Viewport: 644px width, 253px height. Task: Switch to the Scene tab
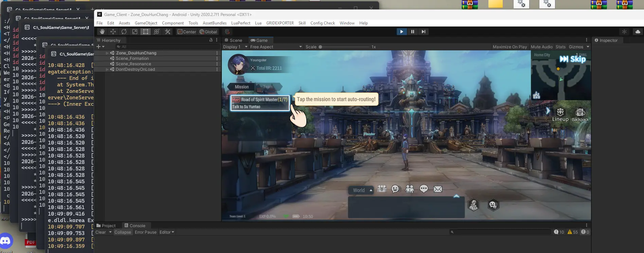(x=233, y=40)
